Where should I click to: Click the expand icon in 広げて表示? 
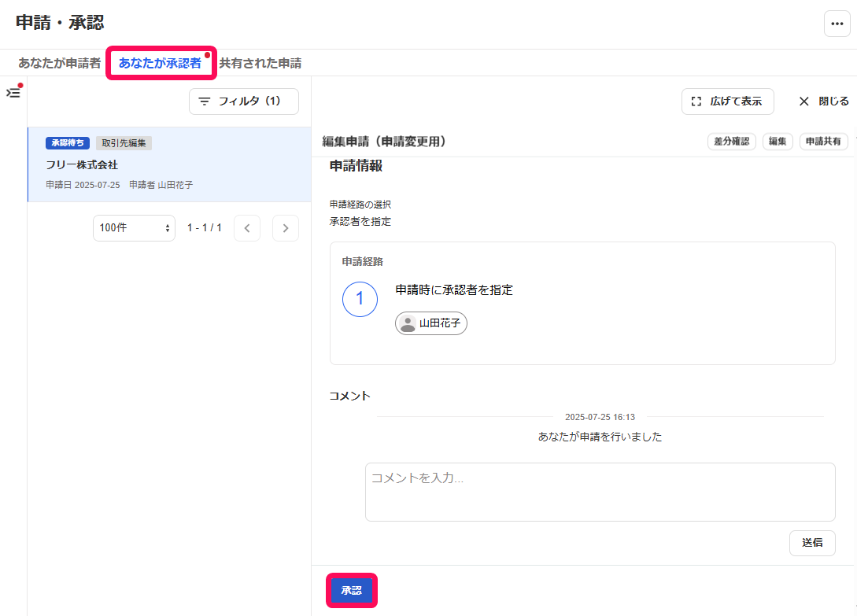pyautogui.click(x=696, y=101)
